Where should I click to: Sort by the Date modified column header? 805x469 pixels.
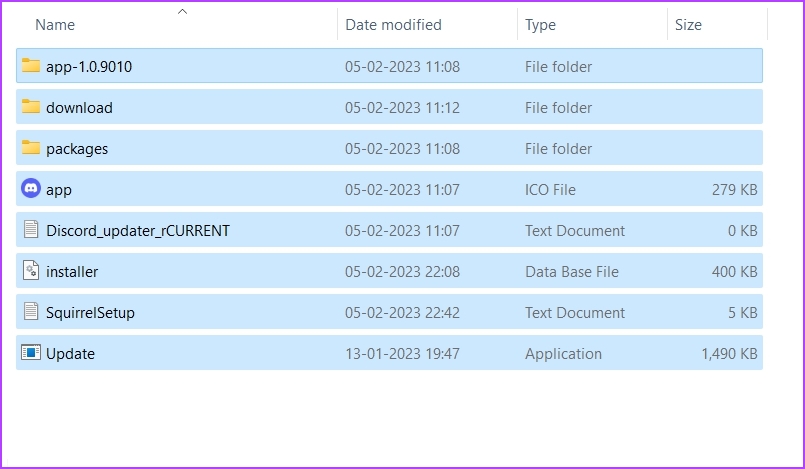[x=393, y=25]
